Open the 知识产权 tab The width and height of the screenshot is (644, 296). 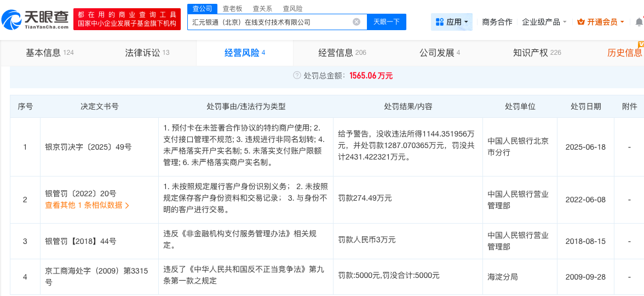point(537,53)
